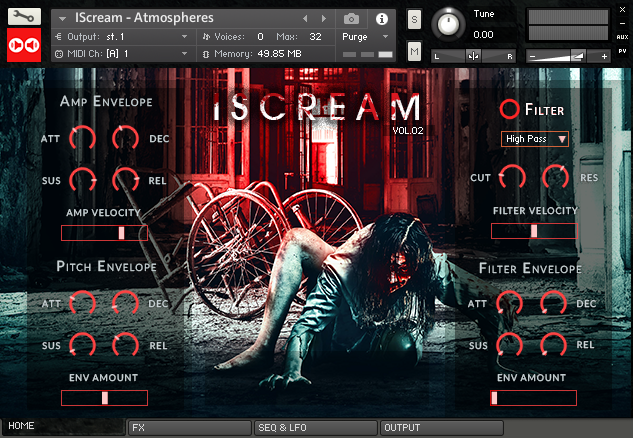Click the camera snapshot icon
This screenshot has width=633, height=438.
pyautogui.click(x=351, y=19)
